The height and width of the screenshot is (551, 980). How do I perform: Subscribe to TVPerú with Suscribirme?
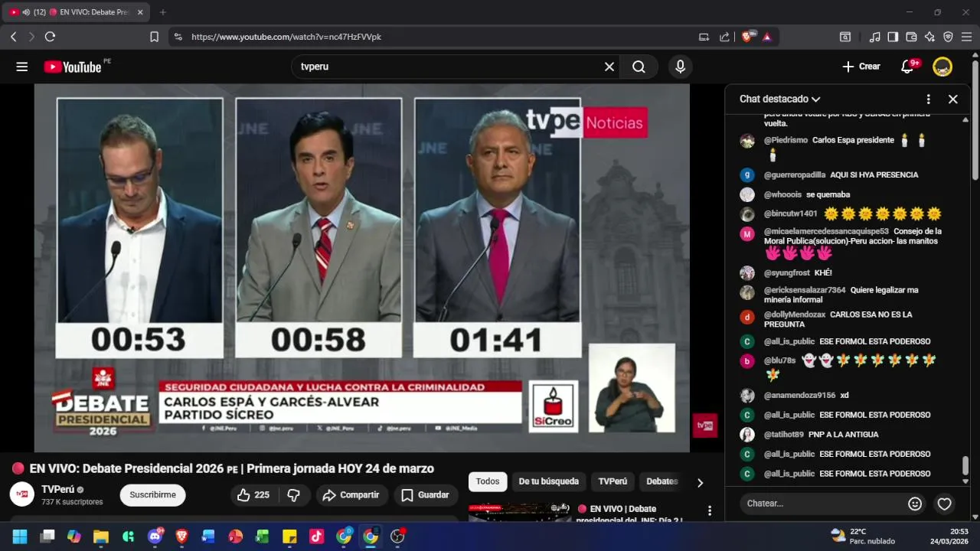click(152, 495)
